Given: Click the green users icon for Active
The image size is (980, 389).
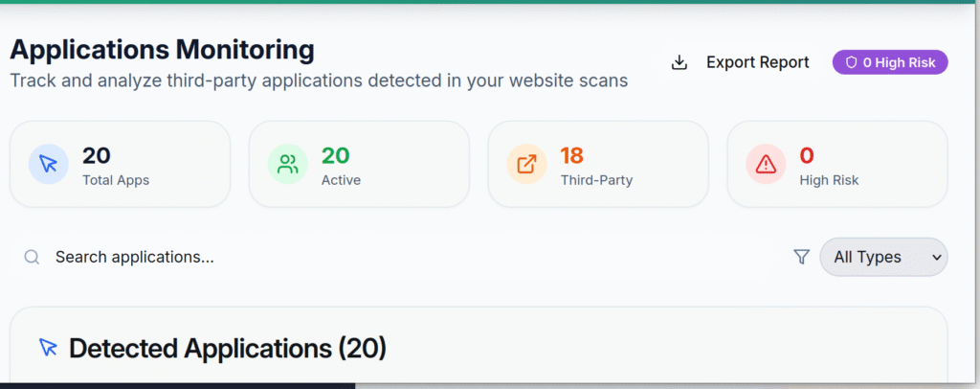Looking at the screenshot, I should click(288, 164).
